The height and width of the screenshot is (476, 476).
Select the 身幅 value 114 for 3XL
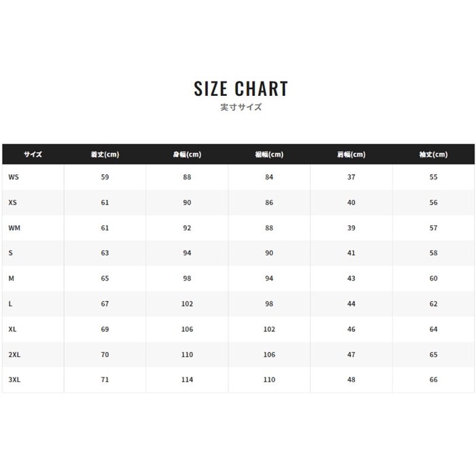pos(187,379)
